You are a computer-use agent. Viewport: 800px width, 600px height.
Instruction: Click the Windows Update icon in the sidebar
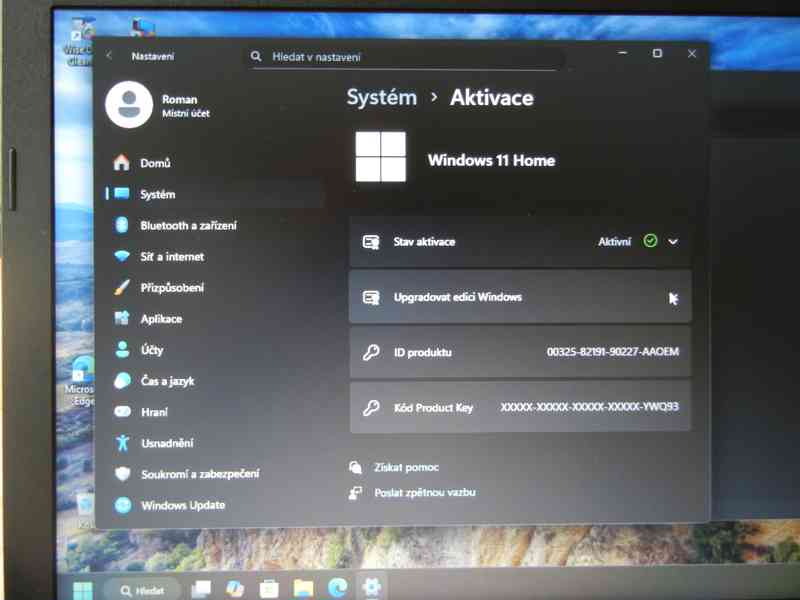[123, 505]
